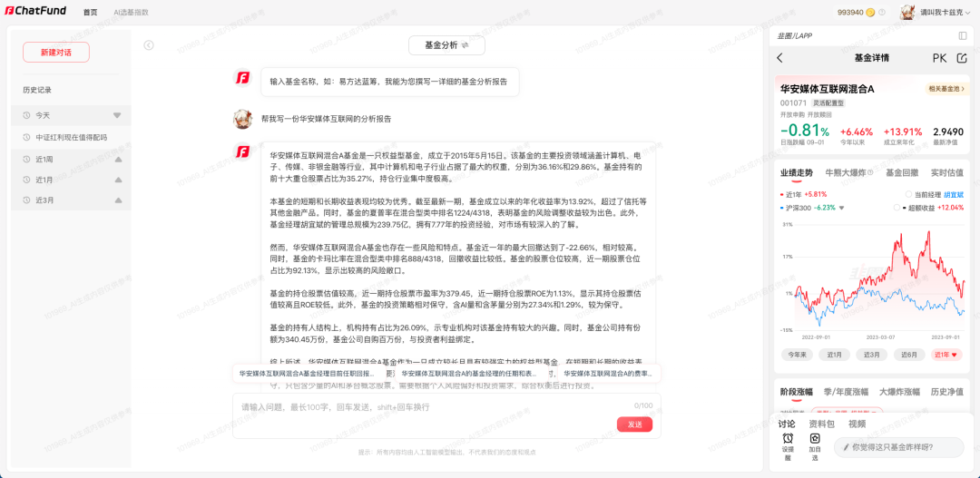Image resolution: width=980 pixels, height=478 pixels.
Task: Click the clock icon beside 近1周
Action: 26,160
